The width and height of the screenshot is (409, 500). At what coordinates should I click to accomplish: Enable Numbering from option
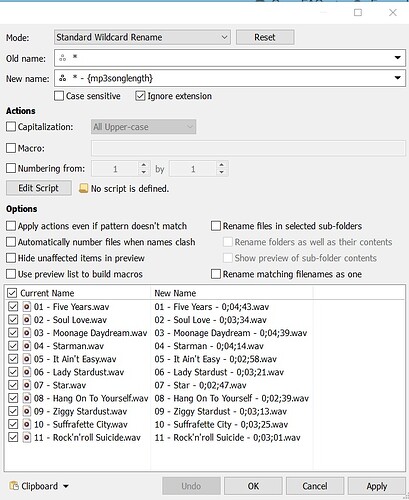pos(11,168)
